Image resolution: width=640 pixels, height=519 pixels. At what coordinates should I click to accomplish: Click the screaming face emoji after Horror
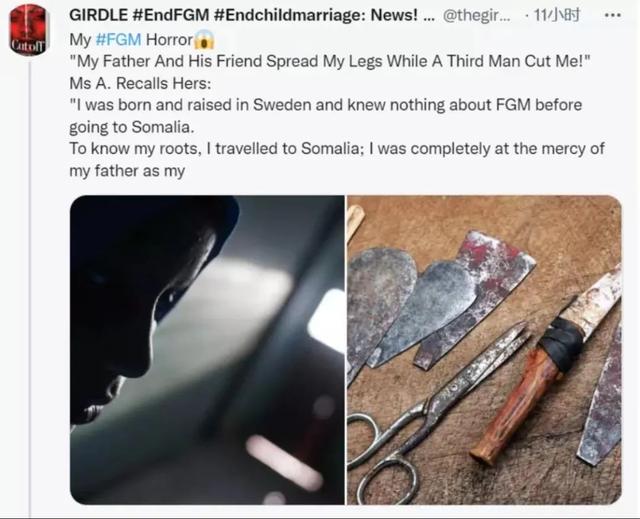point(204,40)
